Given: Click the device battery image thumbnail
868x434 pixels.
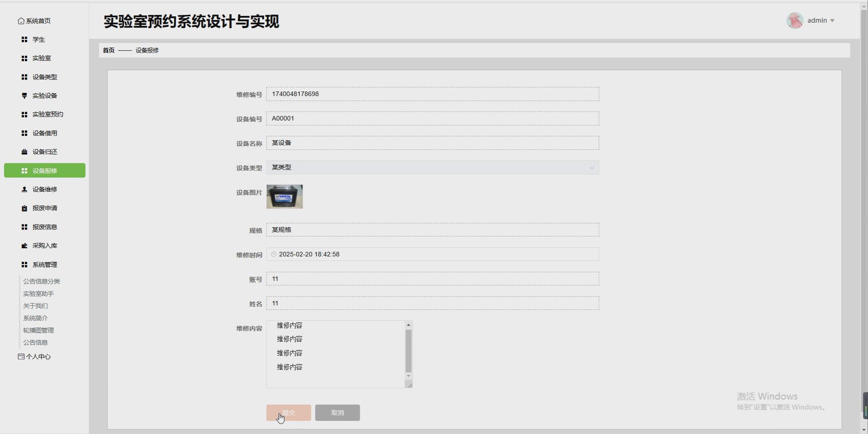Looking at the screenshot, I should click(x=284, y=196).
